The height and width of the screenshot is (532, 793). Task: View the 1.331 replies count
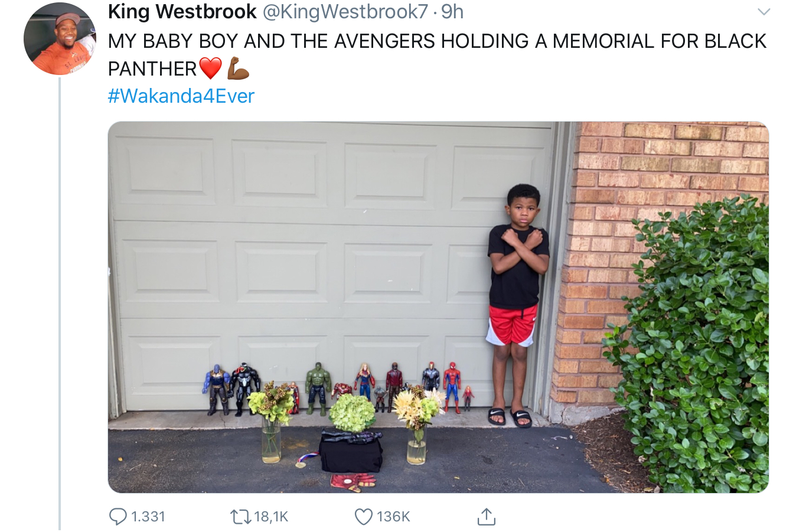148,517
